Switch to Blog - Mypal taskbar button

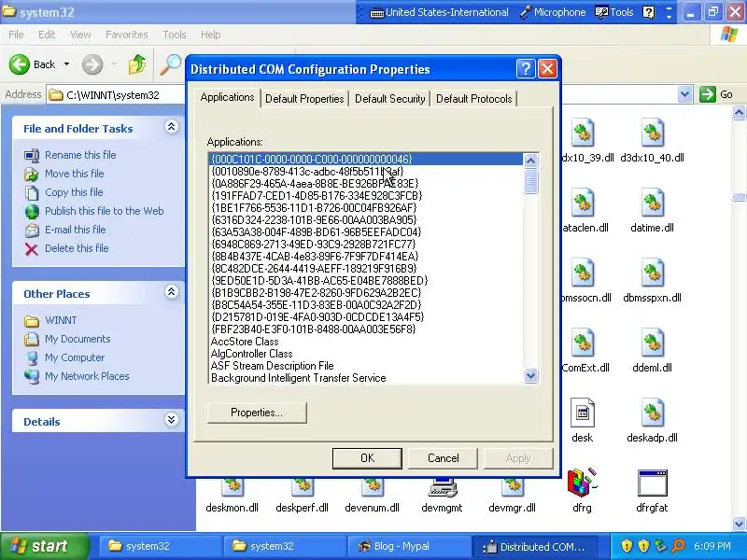(409, 546)
